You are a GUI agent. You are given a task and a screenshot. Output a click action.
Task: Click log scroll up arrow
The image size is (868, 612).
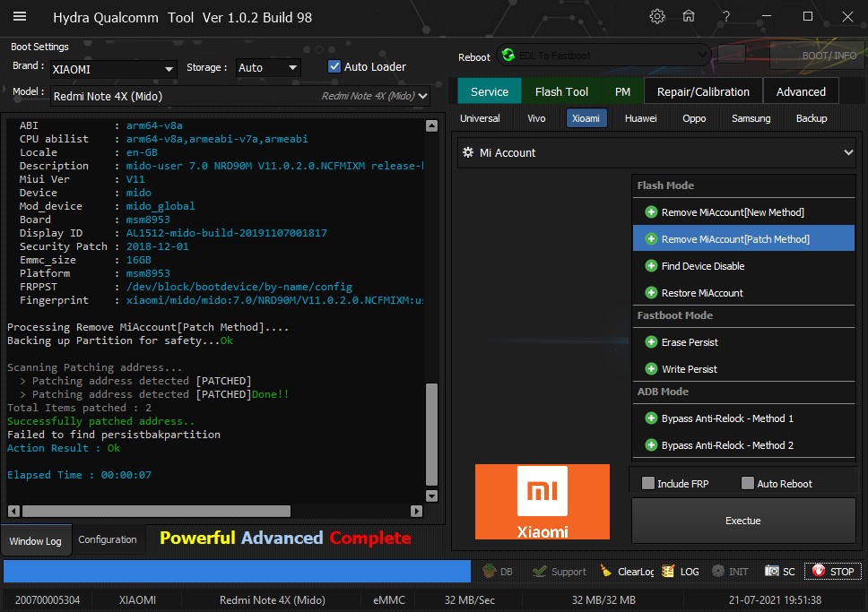click(432, 125)
